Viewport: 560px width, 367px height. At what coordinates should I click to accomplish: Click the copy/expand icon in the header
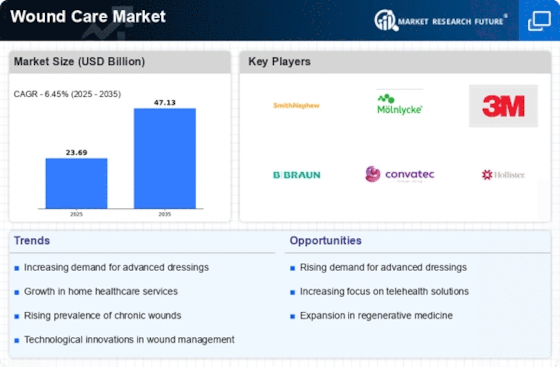[x=539, y=21]
